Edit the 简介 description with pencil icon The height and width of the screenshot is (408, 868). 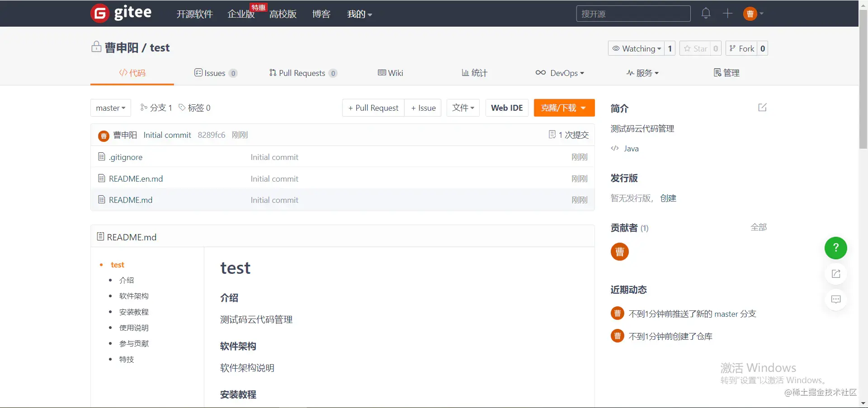tap(762, 108)
